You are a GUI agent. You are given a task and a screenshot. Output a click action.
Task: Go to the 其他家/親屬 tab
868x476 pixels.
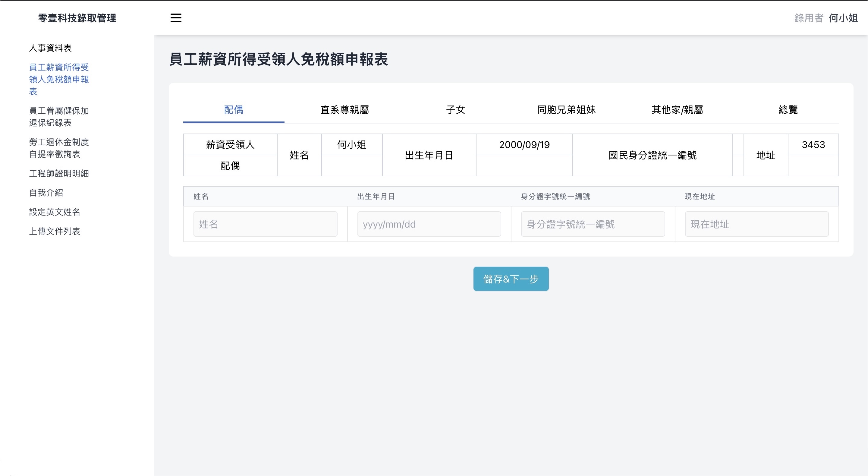point(677,109)
